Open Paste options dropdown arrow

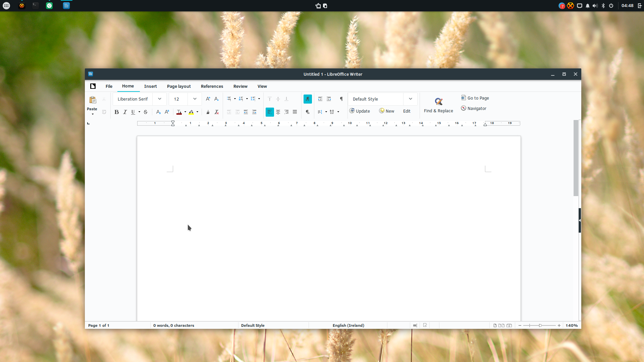(93, 114)
